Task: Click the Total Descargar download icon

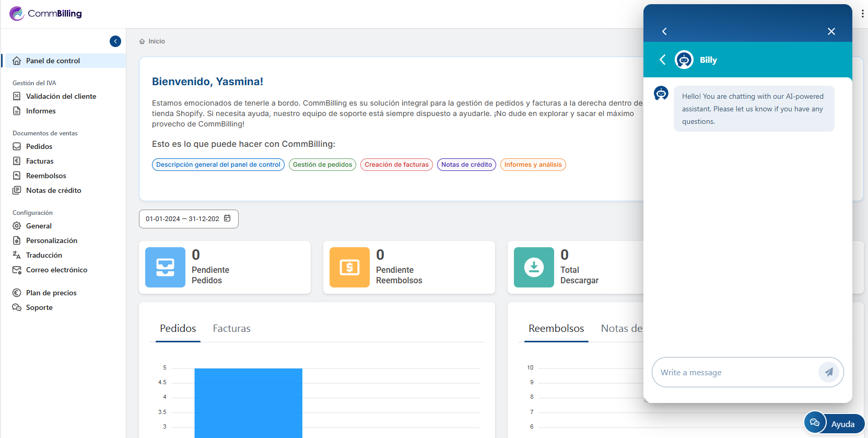Action: point(534,267)
